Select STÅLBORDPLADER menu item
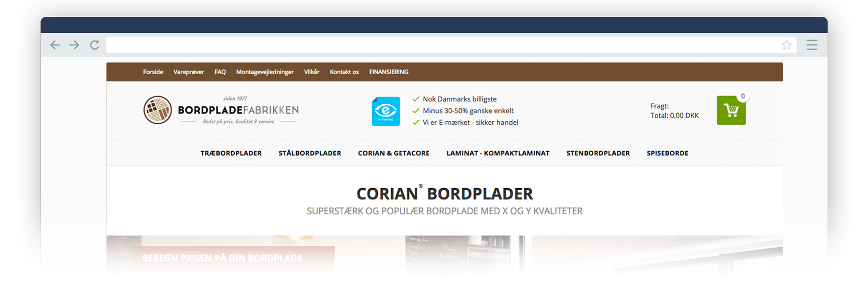868x290 pixels. point(310,153)
